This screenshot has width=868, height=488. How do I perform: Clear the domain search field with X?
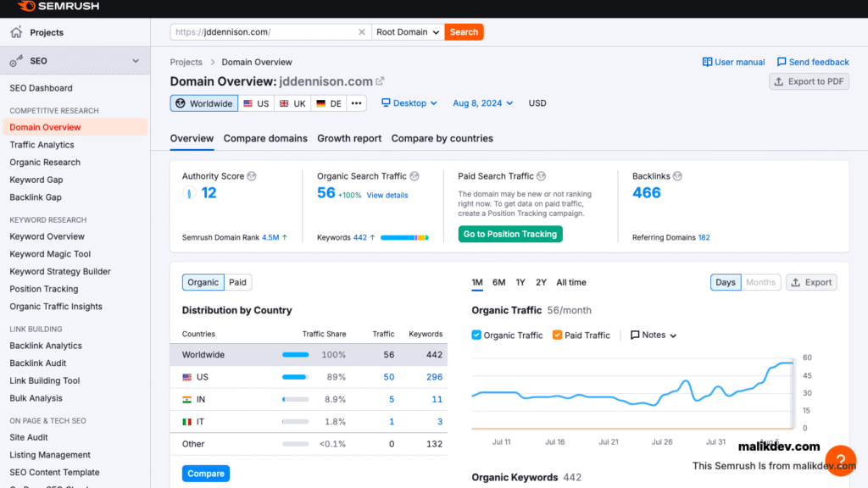(362, 32)
